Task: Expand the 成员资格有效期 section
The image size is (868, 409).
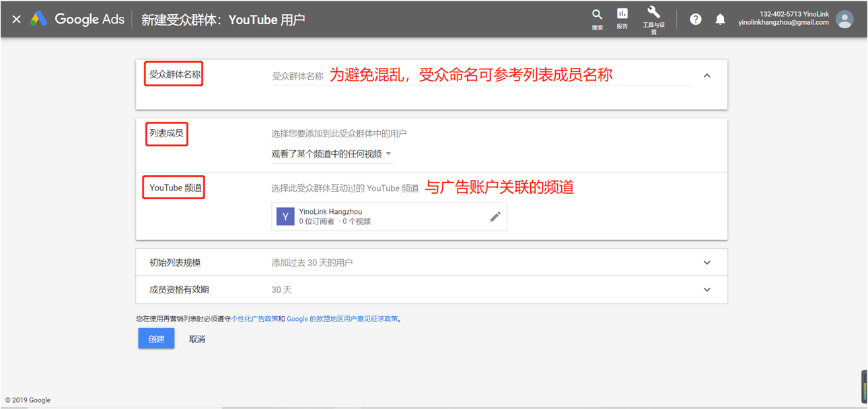Action: click(x=431, y=289)
